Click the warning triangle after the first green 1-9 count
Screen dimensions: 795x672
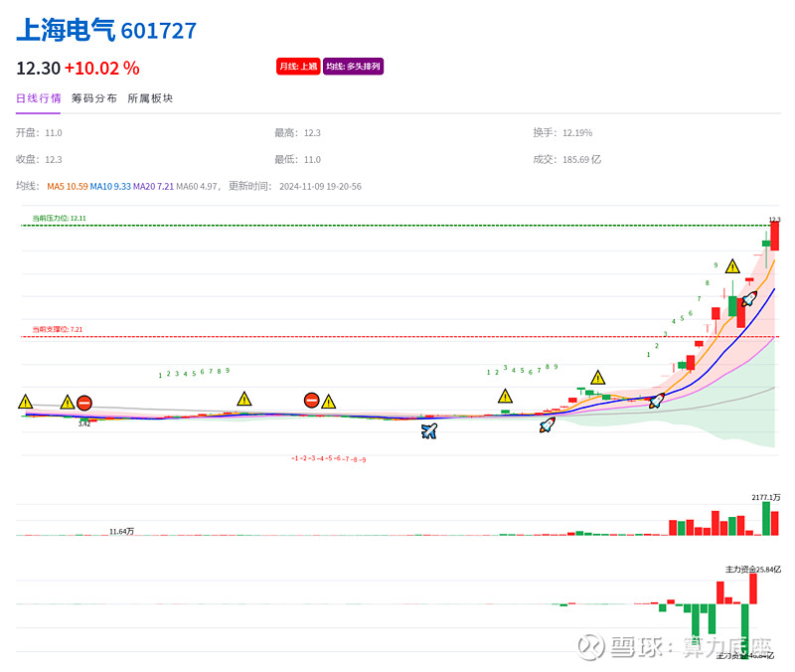click(x=244, y=399)
